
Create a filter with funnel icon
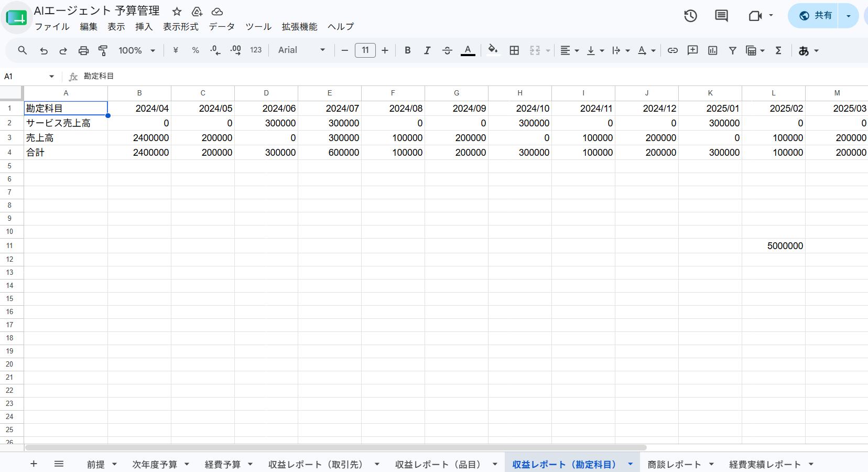(732, 50)
